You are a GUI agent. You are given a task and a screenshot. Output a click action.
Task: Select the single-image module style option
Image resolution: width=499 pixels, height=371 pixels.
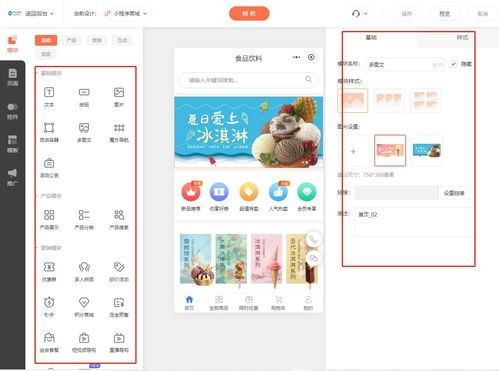click(x=353, y=100)
